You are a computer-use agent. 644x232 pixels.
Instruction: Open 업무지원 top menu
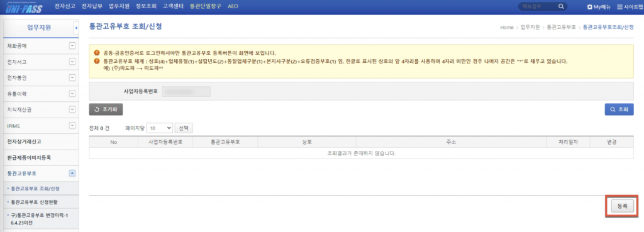[x=119, y=6]
